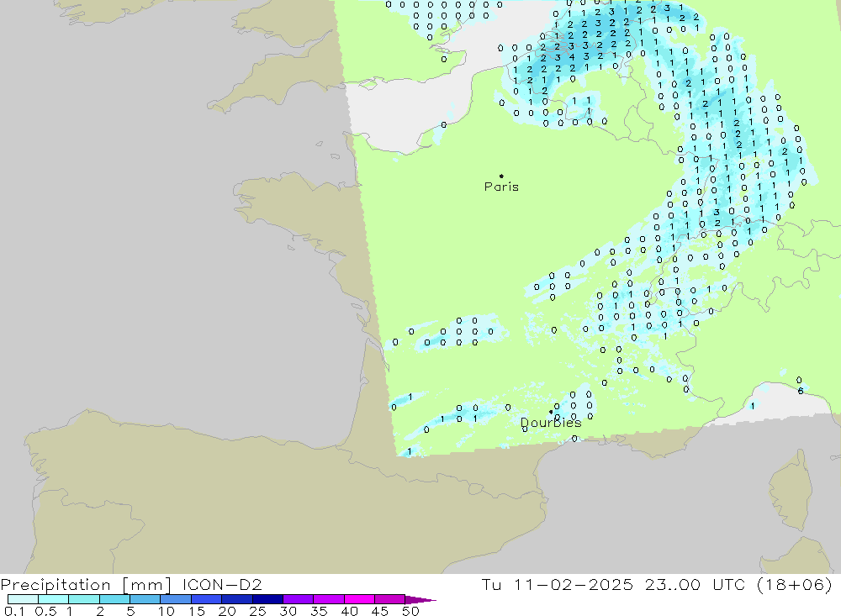Click the '23..00 UTC' time text
Screen dimensions: 841x616
(696, 584)
